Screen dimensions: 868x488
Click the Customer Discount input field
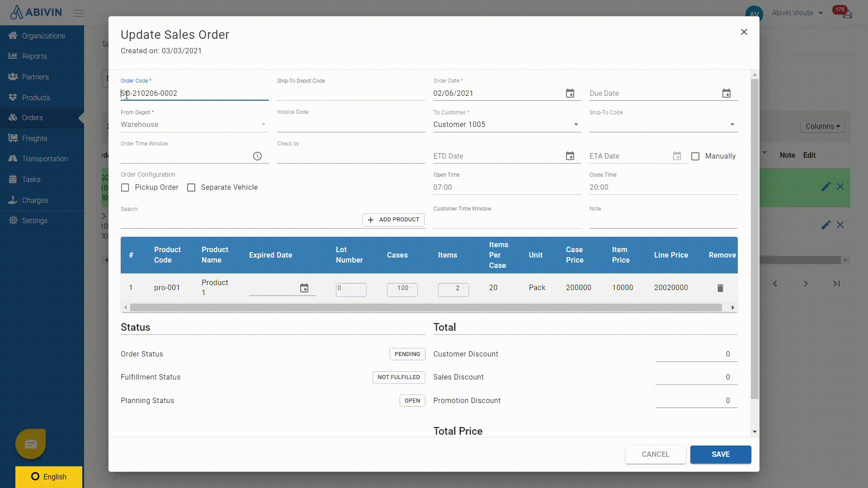click(696, 354)
